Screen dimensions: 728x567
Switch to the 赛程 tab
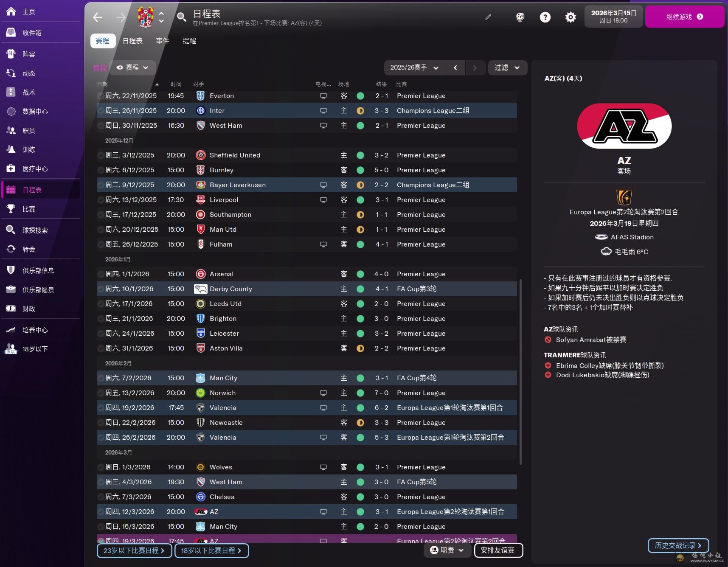coord(102,41)
